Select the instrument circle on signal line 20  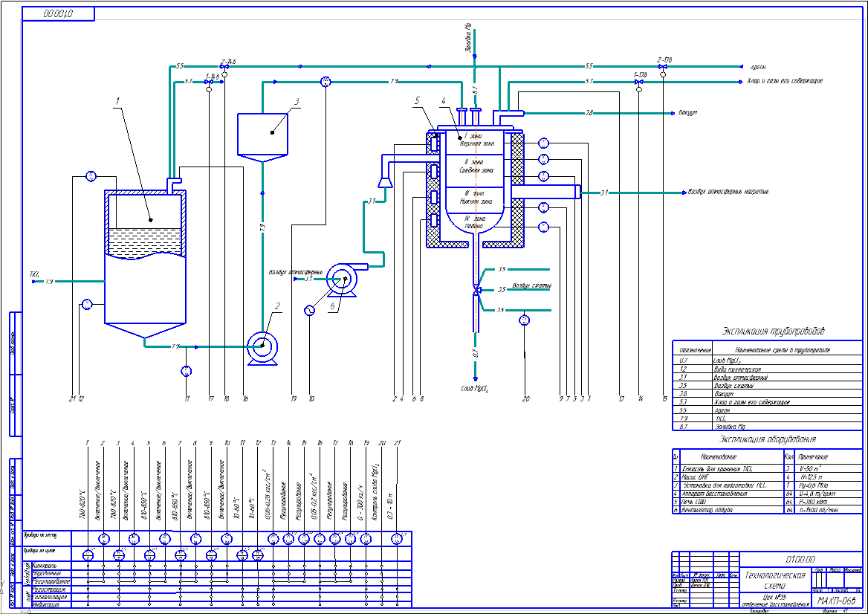524,320
